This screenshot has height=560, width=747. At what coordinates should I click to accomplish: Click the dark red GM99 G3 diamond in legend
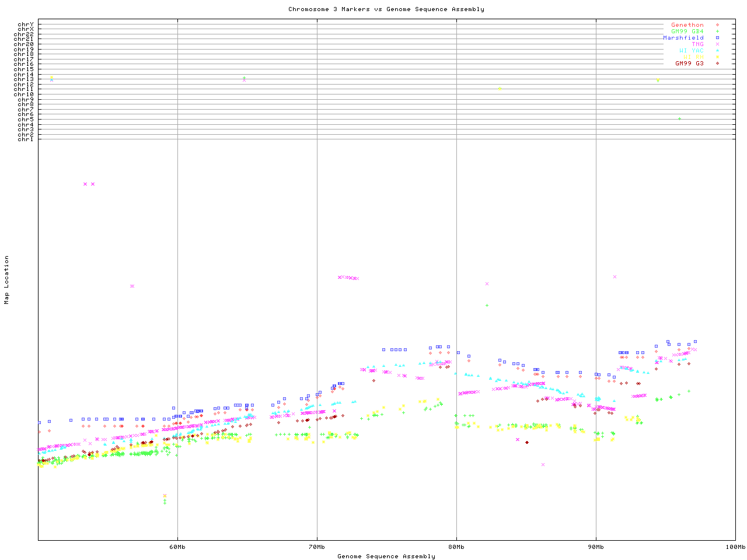click(717, 64)
